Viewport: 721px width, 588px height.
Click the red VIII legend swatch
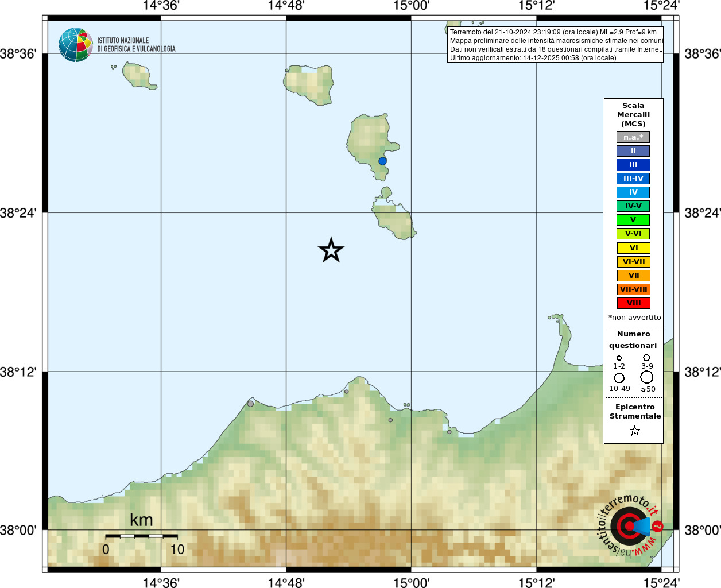[633, 303]
